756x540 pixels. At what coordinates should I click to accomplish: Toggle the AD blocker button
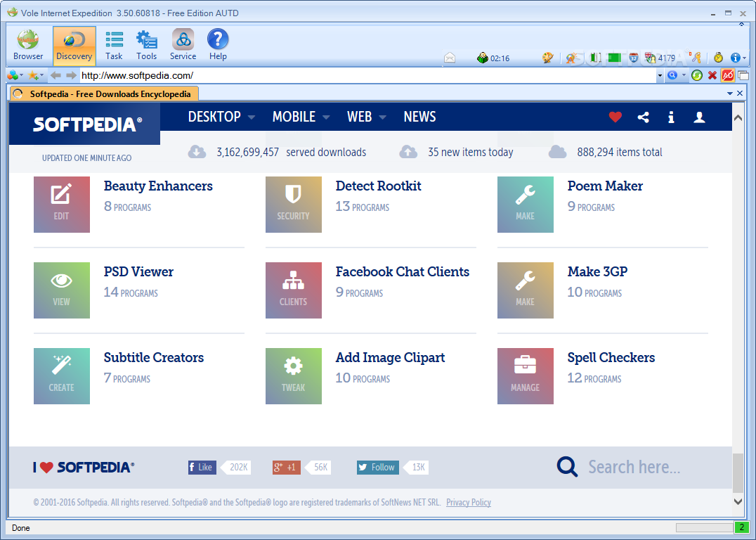click(x=728, y=75)
